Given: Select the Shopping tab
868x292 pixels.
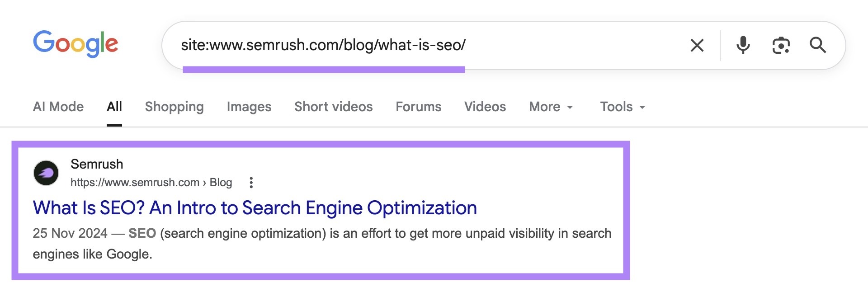Looking at the screenshot, I should tap(174, 107).
